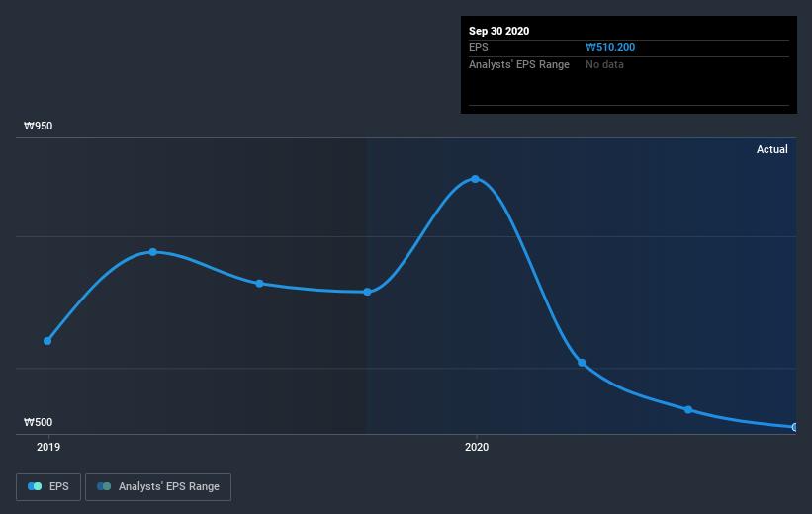Toggle the Analysts' EPS Range legend
This screenshot has width=812, height=514.
(158, 486)
